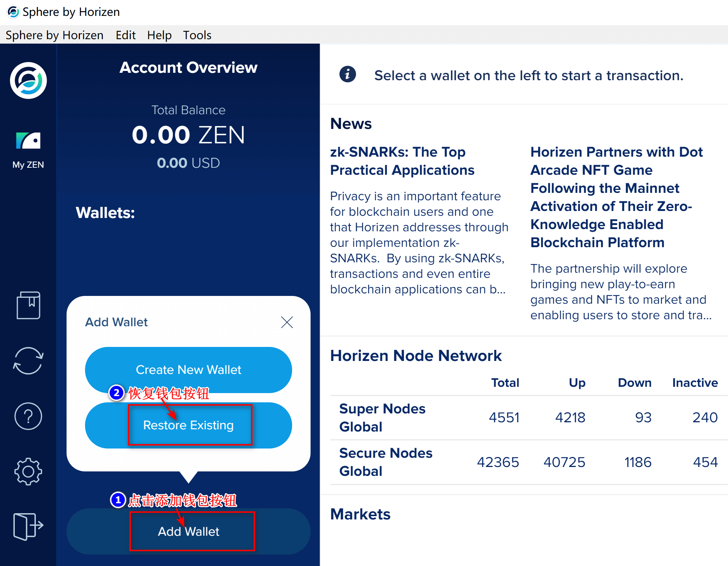
Task: Open Horizen Partners with Dot Arcade article
Action: [617, 197]
